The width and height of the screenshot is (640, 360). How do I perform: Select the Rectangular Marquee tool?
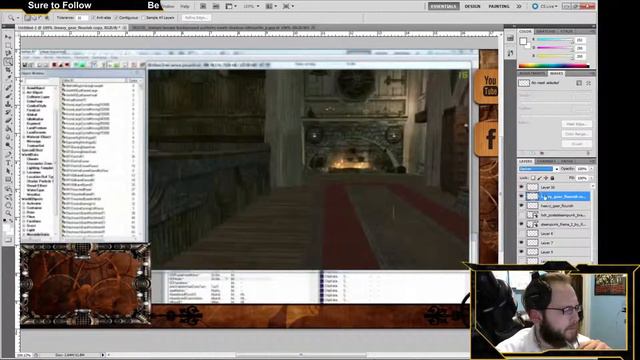[8, 45]
